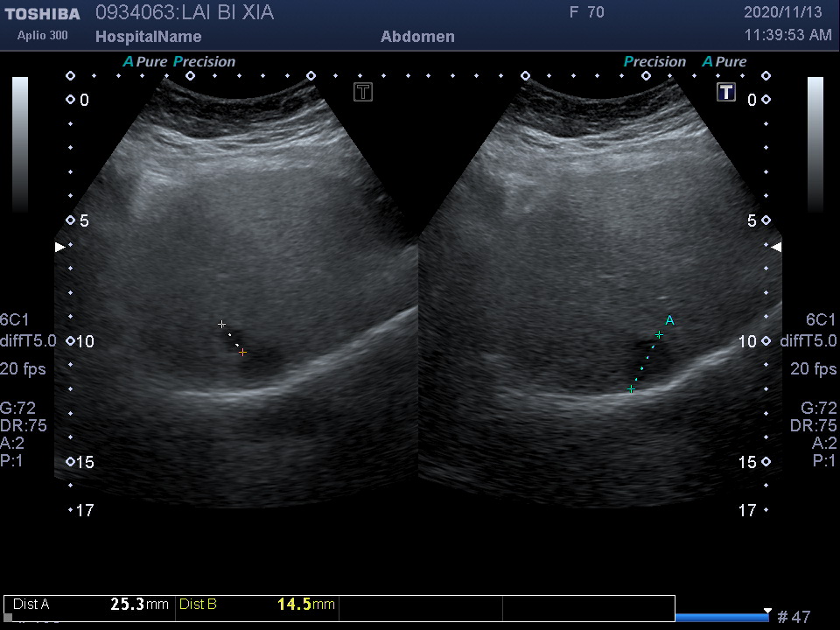Screen dimensions: 840x630
Task: Select the white caliper cross in left image
Action: click(x=221, y=324)
